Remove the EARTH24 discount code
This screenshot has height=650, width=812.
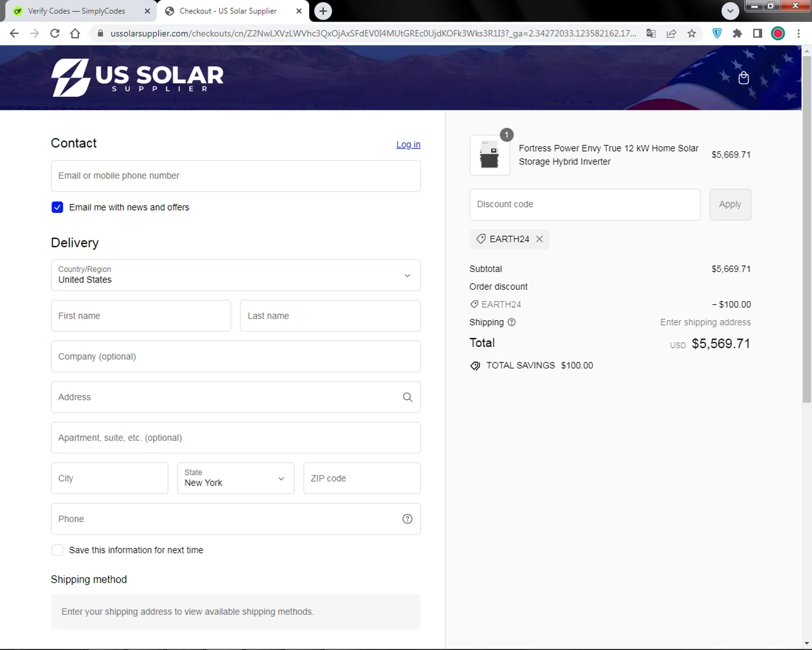[x=540, y=239]
